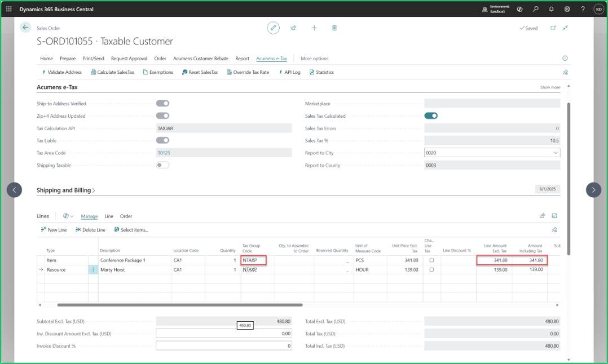Go to the previous record arrow

click(x=14, y=190)
